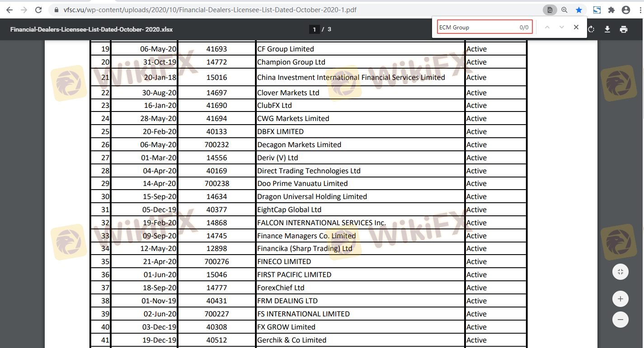Click license number 40512
The width and height of the screenshot is (644, 348).
[216, 340]
